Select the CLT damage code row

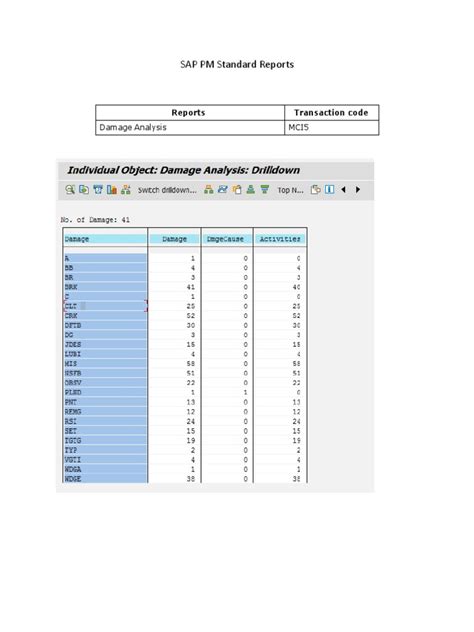105,306
